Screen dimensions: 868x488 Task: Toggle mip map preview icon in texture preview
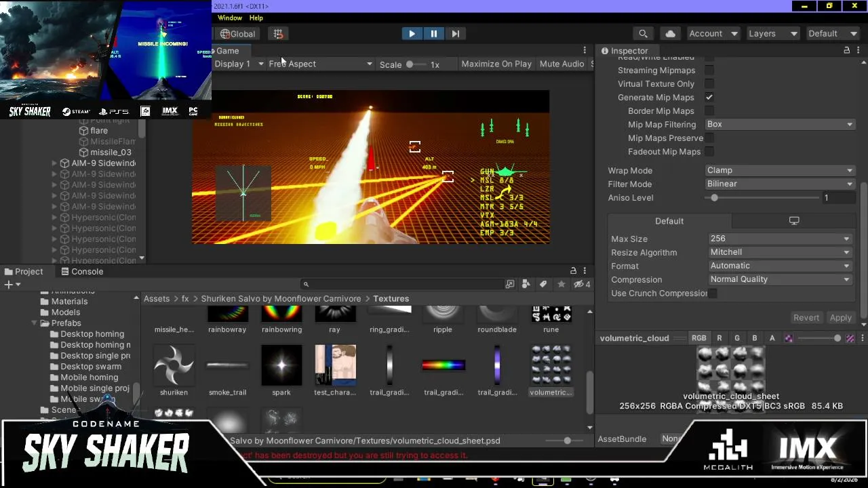pyautogui.click(x=789, y=338)
